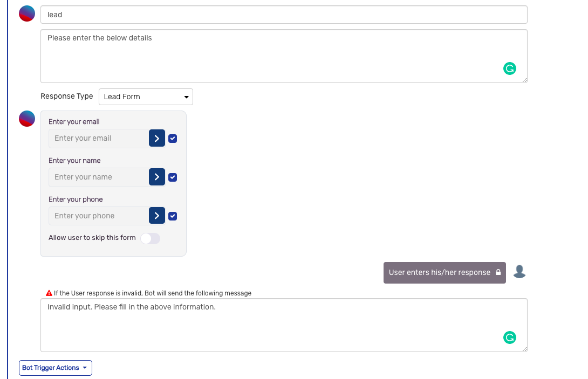Viewport: 588px width, 379px height.
Task: Click the user avatar icon on the right
Action: pyautogui.click(x=519, y=272)
